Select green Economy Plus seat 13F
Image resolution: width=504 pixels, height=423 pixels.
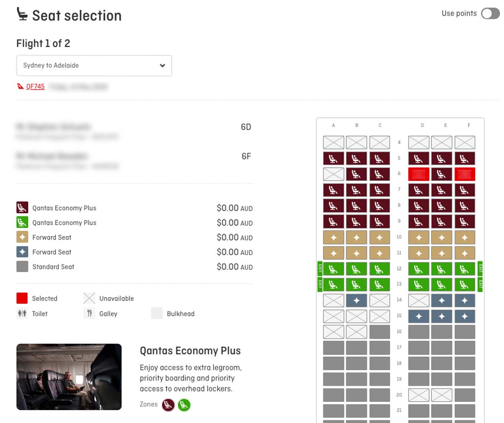click(465, 284)
